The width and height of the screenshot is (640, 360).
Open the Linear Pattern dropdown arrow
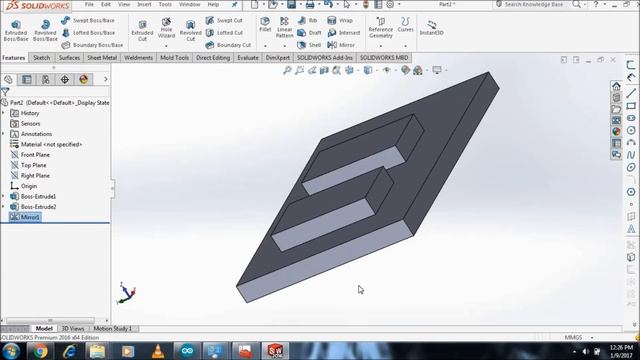284,46
